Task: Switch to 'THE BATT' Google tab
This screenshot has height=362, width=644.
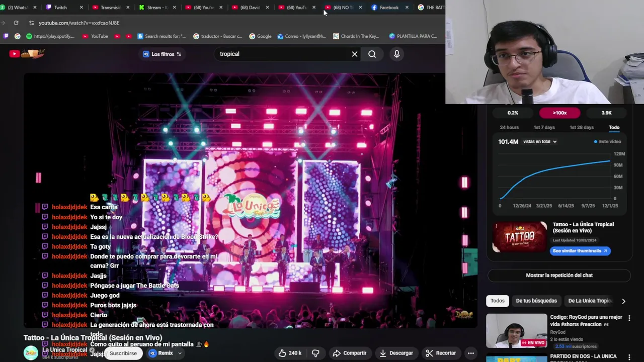Action: 431,8
